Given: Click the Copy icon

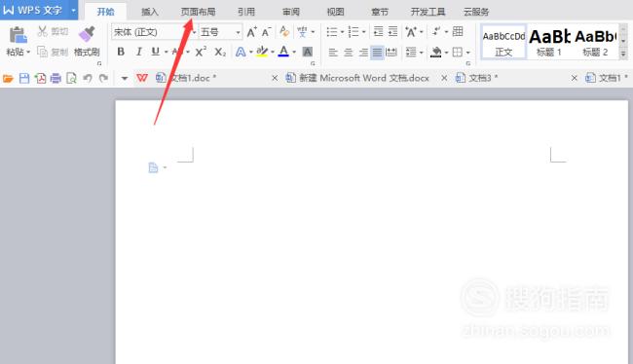Looking at the screenshot, I should [x=42, y=52].
